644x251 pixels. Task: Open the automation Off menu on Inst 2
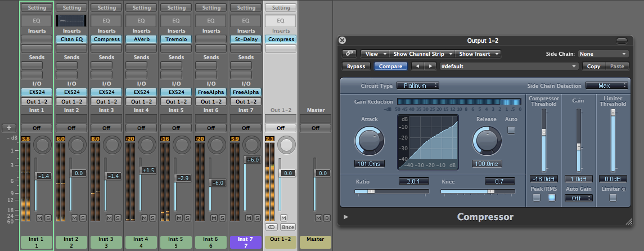pyautogui.click(x=71, y=128)
